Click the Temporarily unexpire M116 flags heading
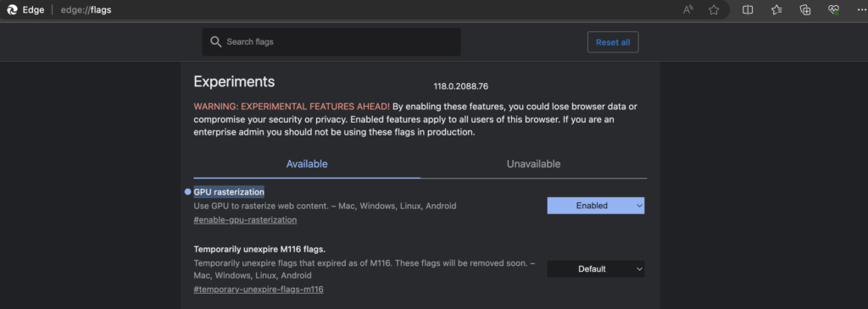This screenshot has width=868, height=309. point(259,249)
